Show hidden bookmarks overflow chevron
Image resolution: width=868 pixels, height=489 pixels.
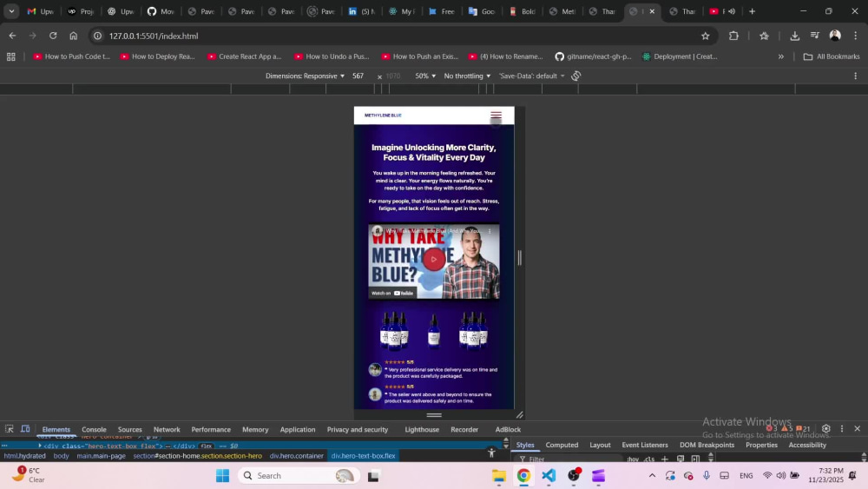(x=780, y=56)
